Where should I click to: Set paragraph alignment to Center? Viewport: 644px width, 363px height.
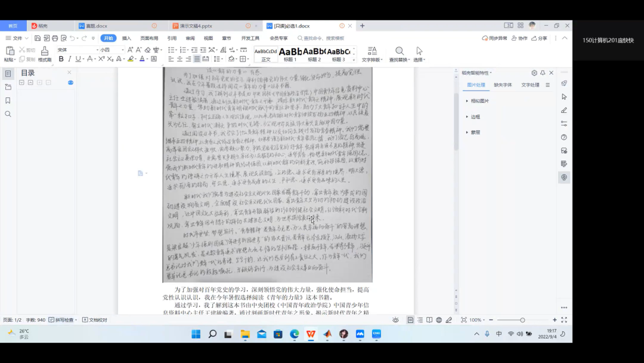coord(179,59)
